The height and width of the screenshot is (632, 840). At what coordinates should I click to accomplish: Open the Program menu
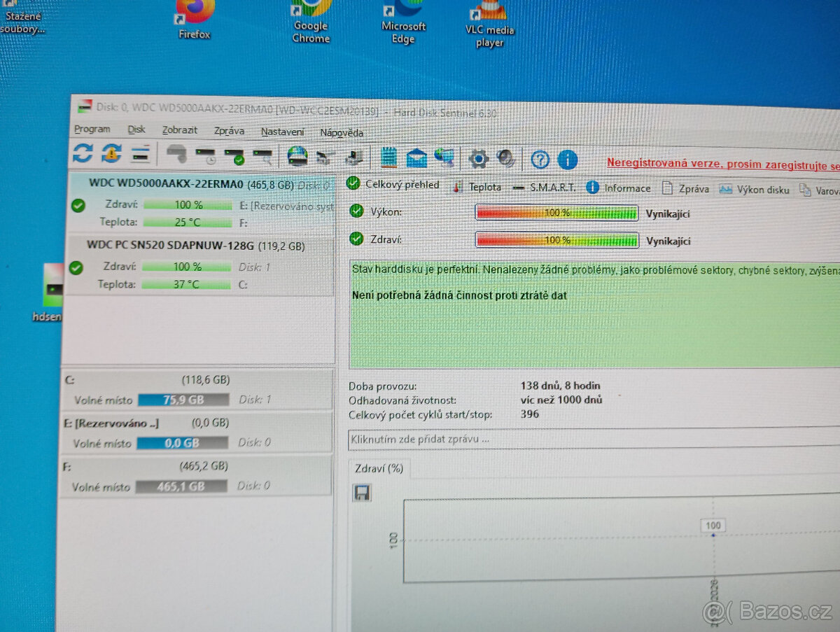coord(92,129)
